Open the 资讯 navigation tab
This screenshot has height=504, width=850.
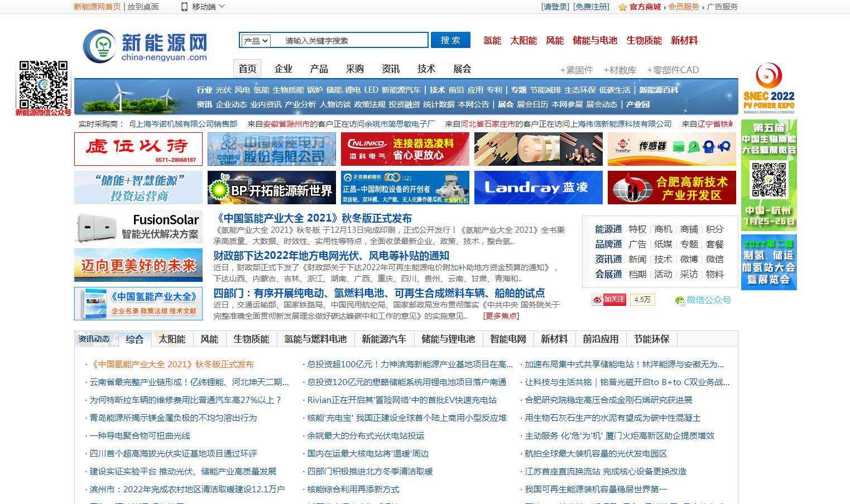coord(391,69)
